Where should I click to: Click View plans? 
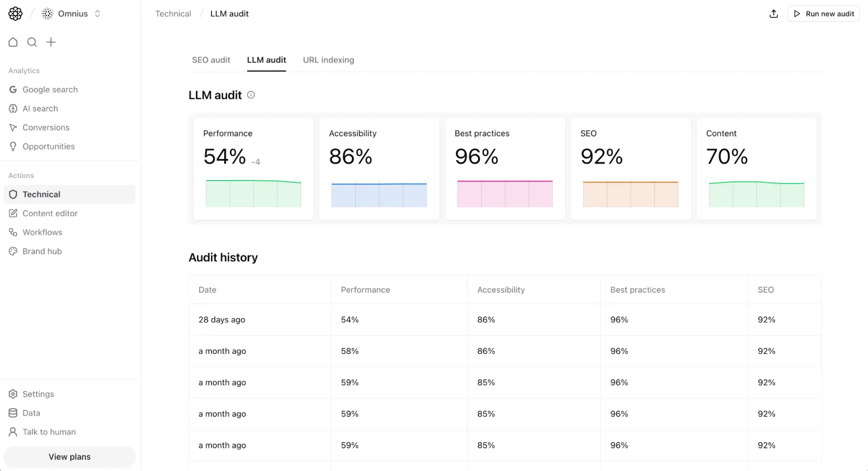(69, 457)
